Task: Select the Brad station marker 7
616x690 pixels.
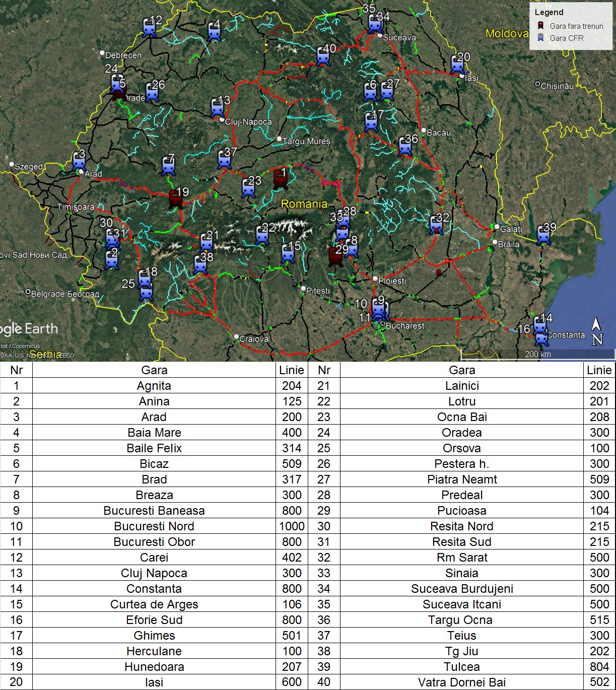Action: pyautogui.click(x=169, y=166)
